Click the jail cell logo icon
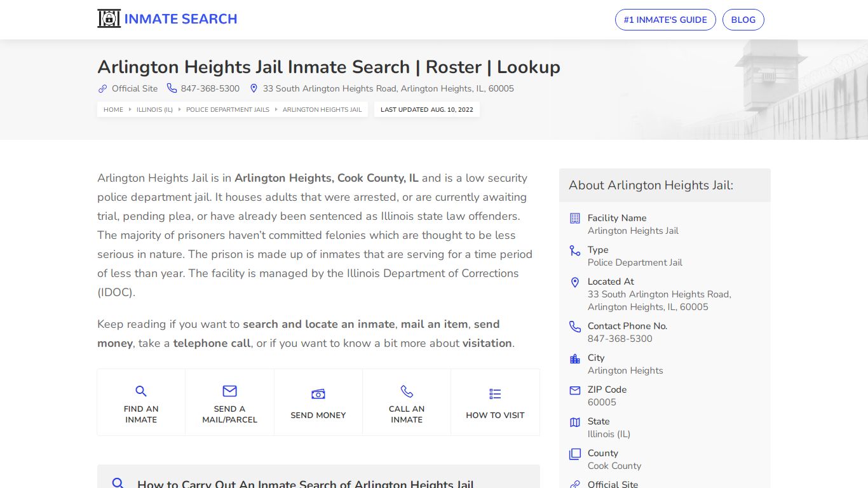 click(x=109, y=19)
